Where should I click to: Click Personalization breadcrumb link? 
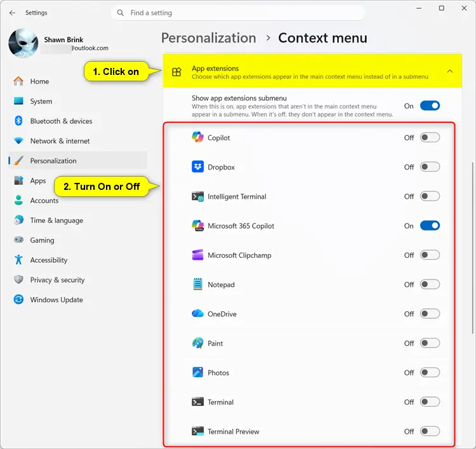(x=209, y=38)
